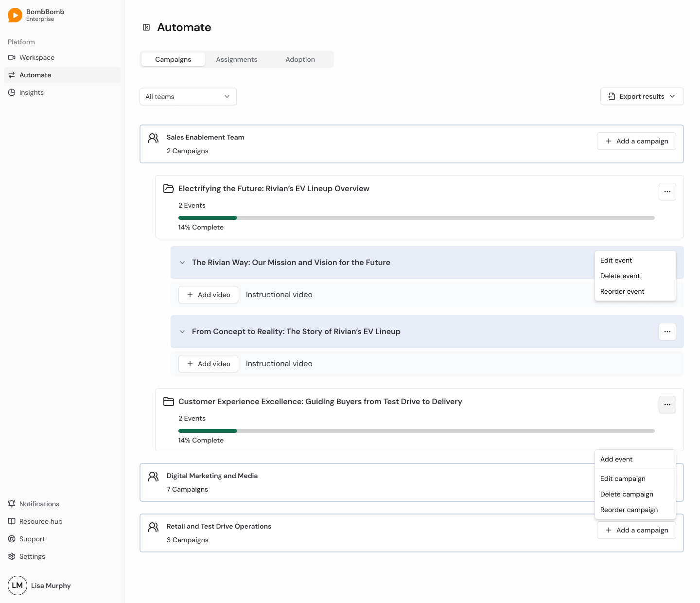The image size is (700, 603).
Task: Open the All teams dropdown
Action: pos(188,96)
